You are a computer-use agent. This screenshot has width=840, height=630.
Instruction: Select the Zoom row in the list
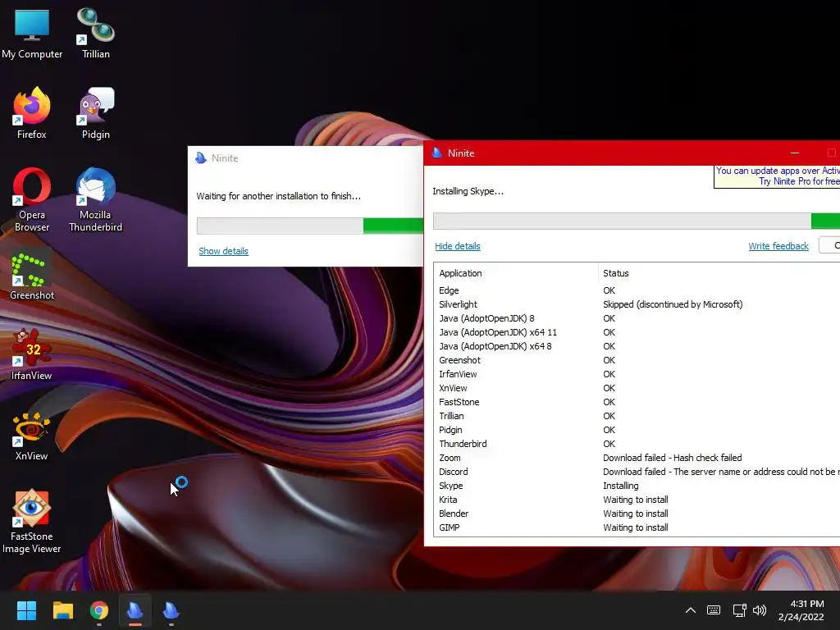(x=637, y=458)
